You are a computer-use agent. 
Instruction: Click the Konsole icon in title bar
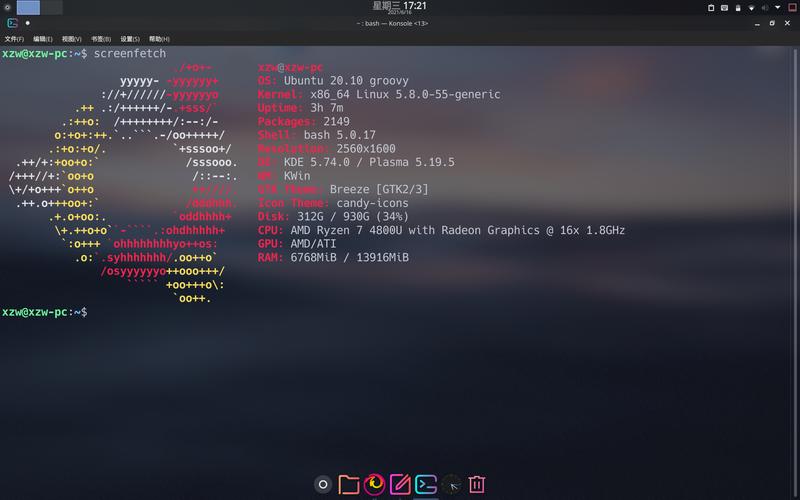tap(12, 23)
